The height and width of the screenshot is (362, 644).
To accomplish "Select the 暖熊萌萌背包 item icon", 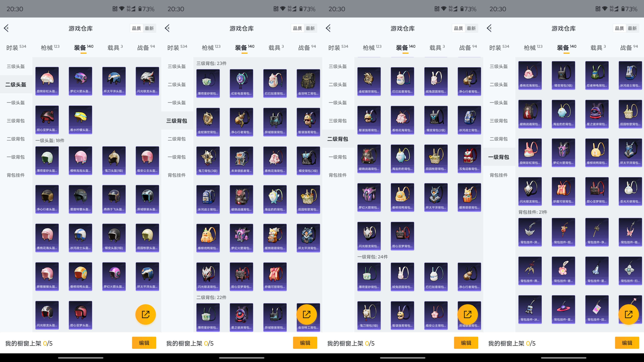I will click(469, 197).
